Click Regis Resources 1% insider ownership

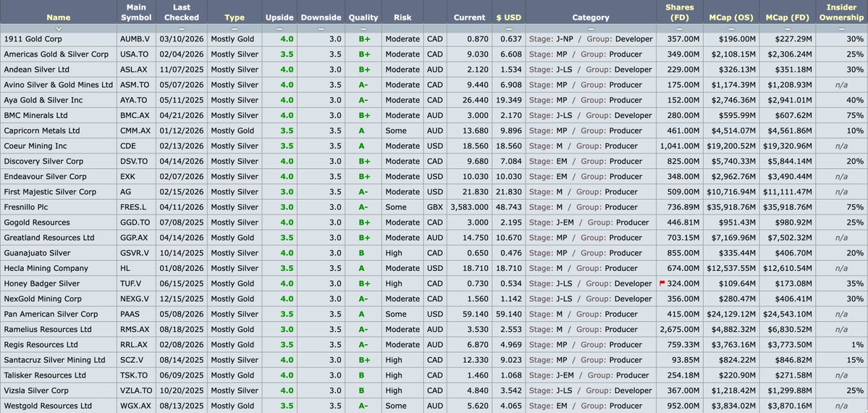click(859, 344)
